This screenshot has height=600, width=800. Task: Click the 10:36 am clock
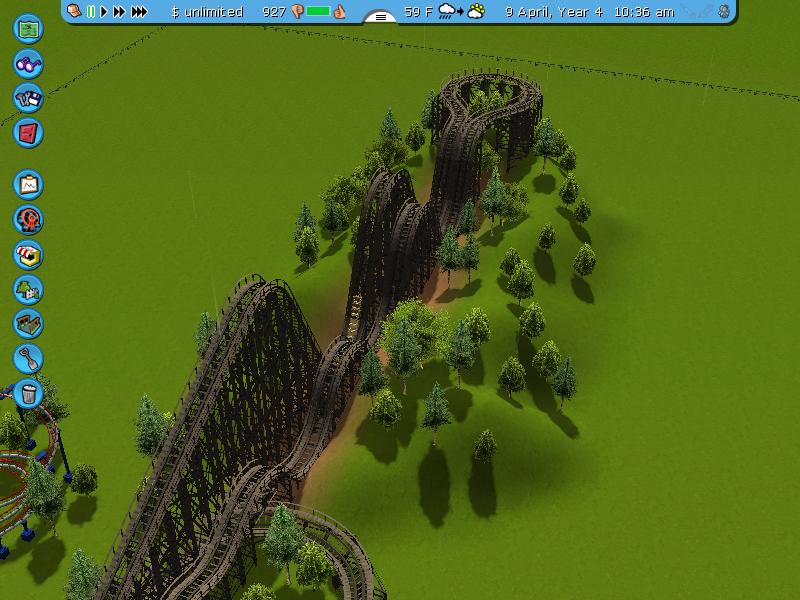pos(644,12)
